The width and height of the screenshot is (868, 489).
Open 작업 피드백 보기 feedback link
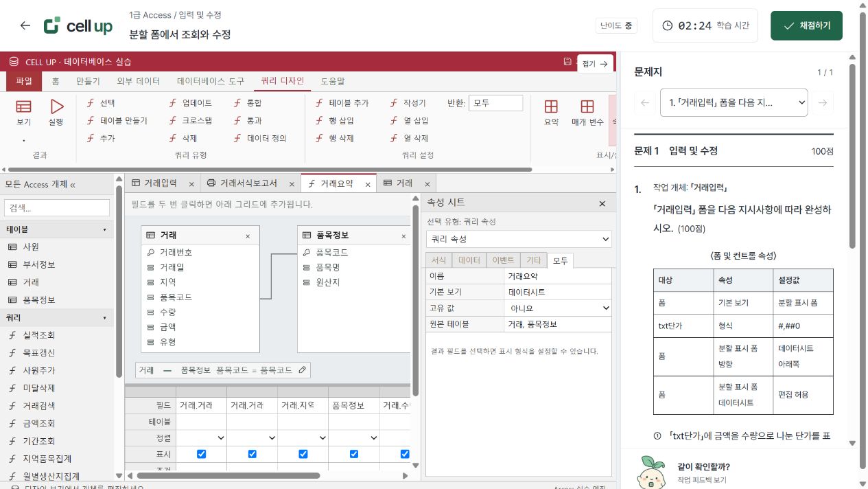coord(701,480)
